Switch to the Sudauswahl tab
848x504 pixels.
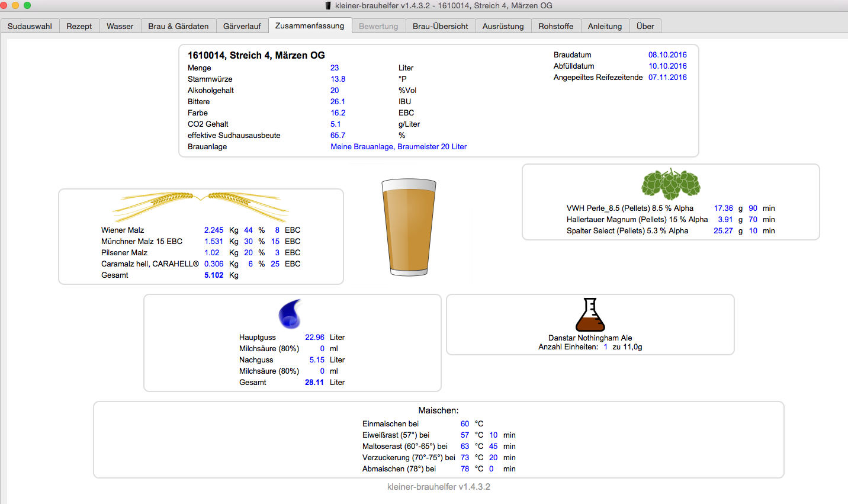[30, 26]
